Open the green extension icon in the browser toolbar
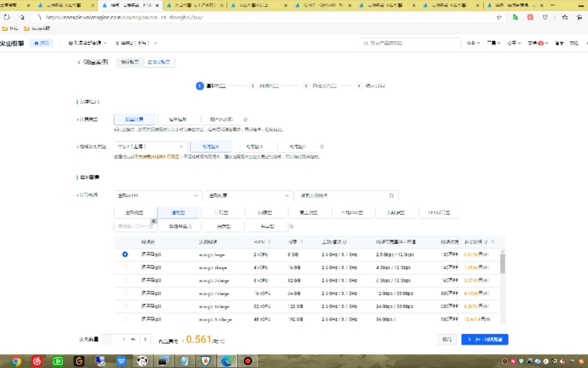The height and width of the screenshot is (368, 588). tap(515, 17)
